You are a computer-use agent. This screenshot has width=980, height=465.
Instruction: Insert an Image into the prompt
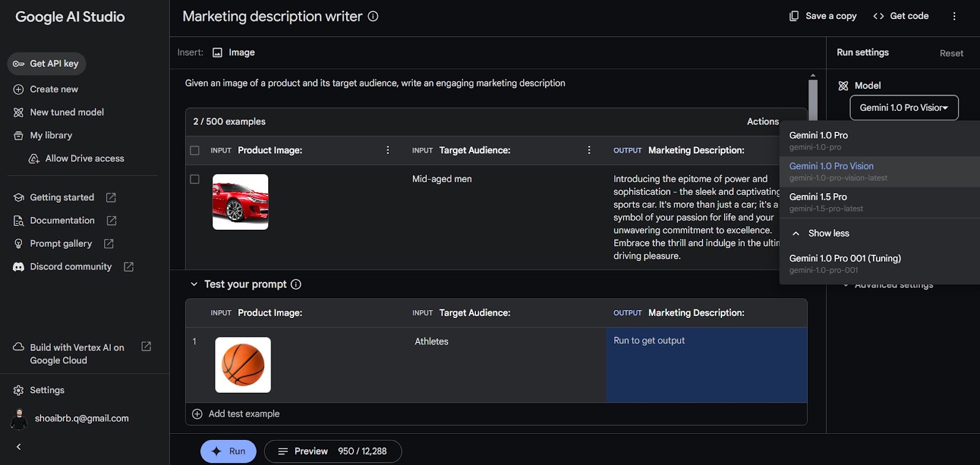tap(233, 53)
